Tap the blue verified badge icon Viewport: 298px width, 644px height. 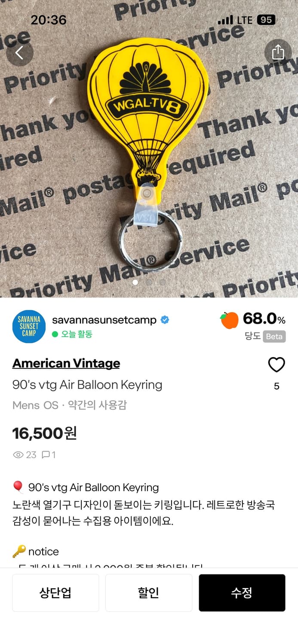[x=165, y=320]
